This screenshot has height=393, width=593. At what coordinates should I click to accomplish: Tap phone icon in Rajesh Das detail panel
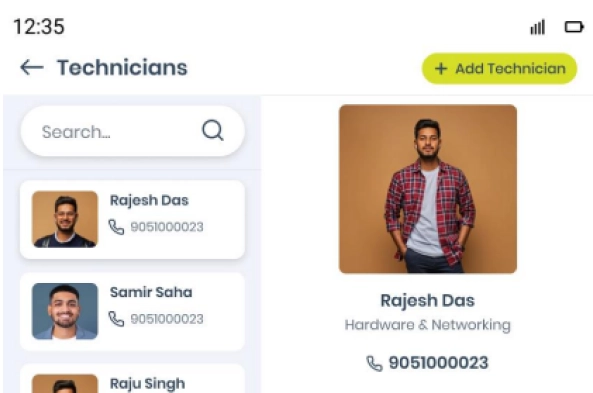(x=374, y=363)
